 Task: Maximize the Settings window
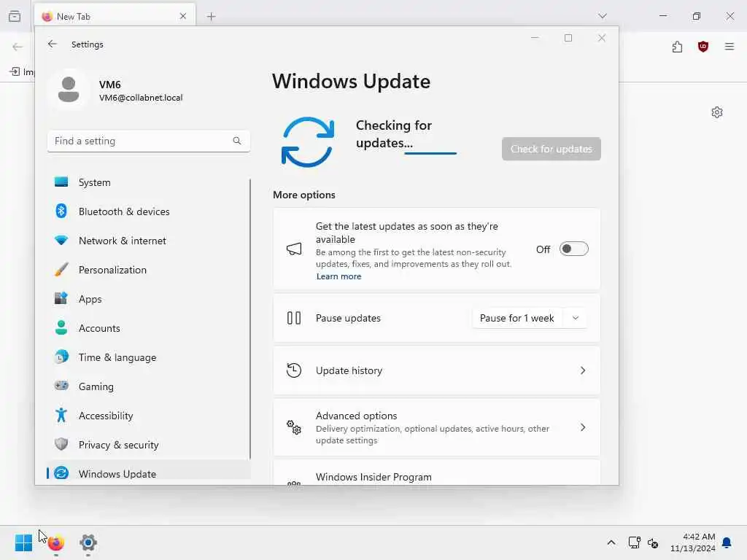point(568,38)
